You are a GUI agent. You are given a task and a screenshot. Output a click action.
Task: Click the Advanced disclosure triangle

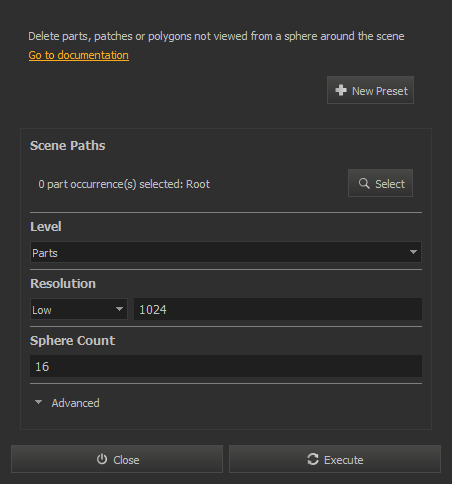(38, 402)
